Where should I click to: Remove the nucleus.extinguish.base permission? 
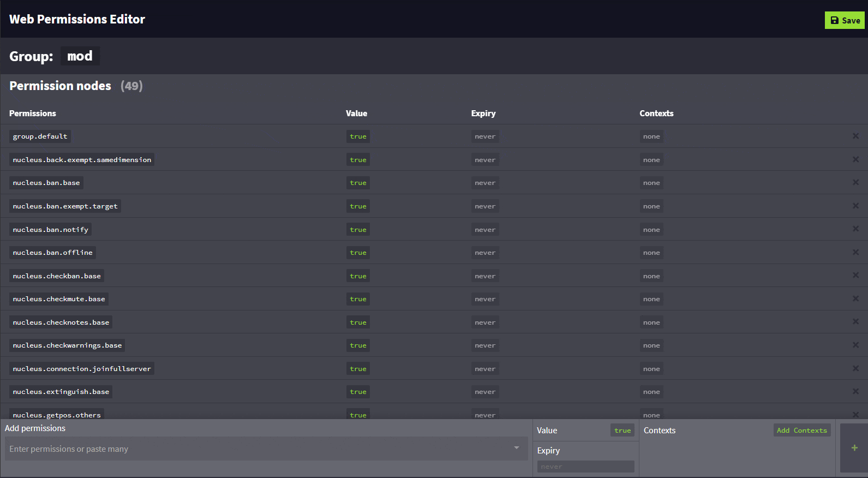click(x=855, y=391)
